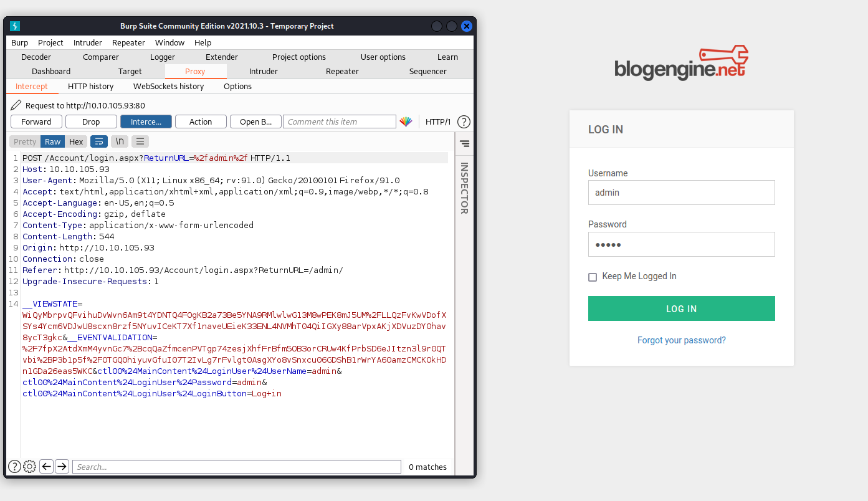Screen dimensions: 868x501
Task: Check the Keep Me Logged In checkbox
Action: pos(593,277)
